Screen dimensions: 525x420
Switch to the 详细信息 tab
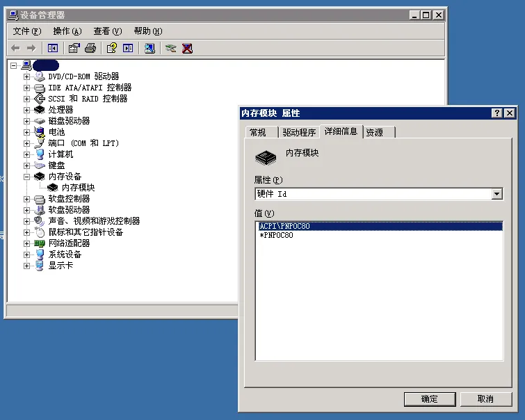point(341,131)
